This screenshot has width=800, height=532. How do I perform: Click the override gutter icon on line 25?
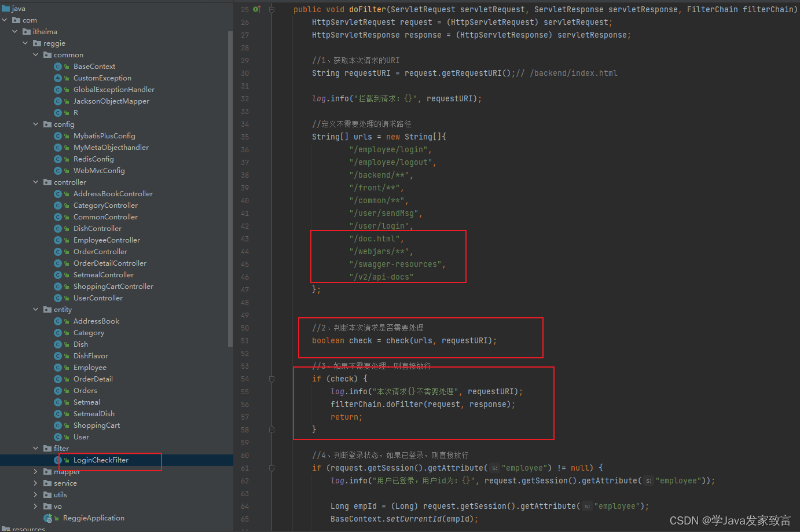[256, 9]
